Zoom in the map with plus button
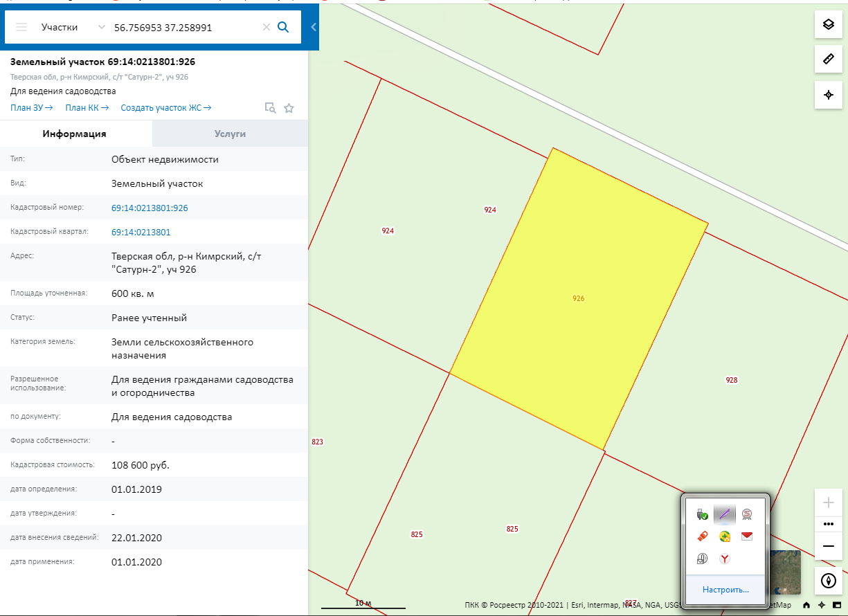 click(828, 502)
